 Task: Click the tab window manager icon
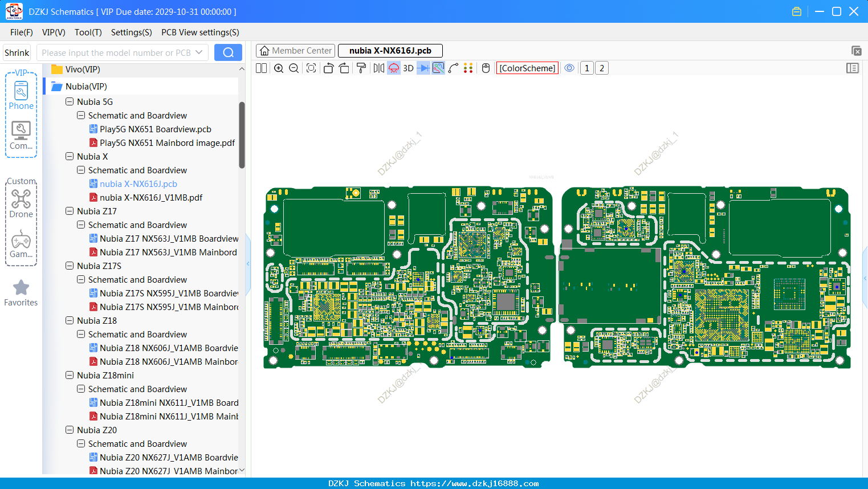pos(856,51)
